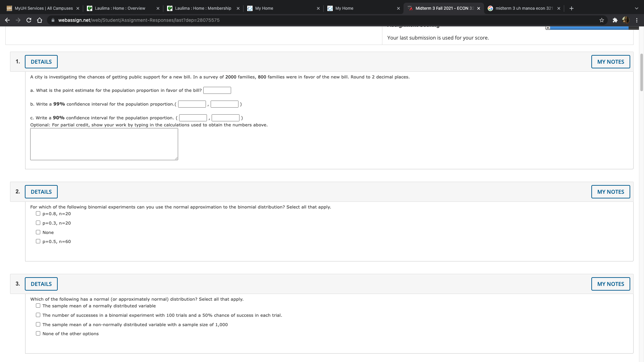Click the profile avatar icon
This screenshot has width=644, height=362.
[x=626, y=20]
